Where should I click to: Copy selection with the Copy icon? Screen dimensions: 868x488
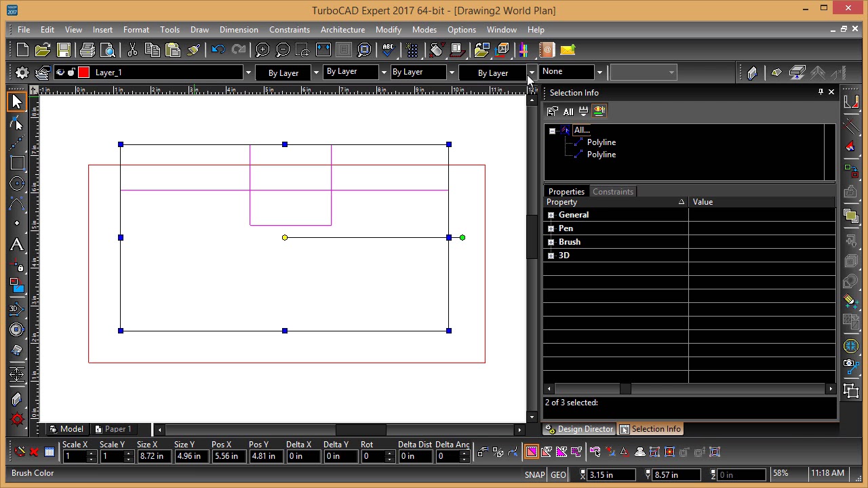tap(153, 49)
